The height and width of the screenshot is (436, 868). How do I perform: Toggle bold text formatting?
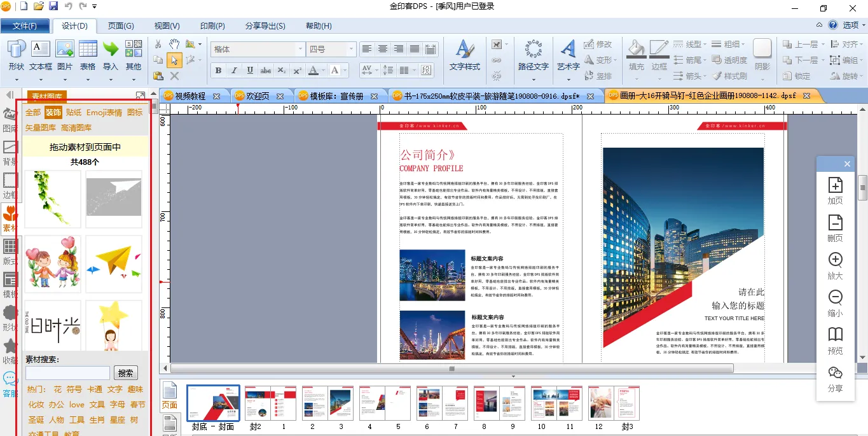[x=219, y=70]
